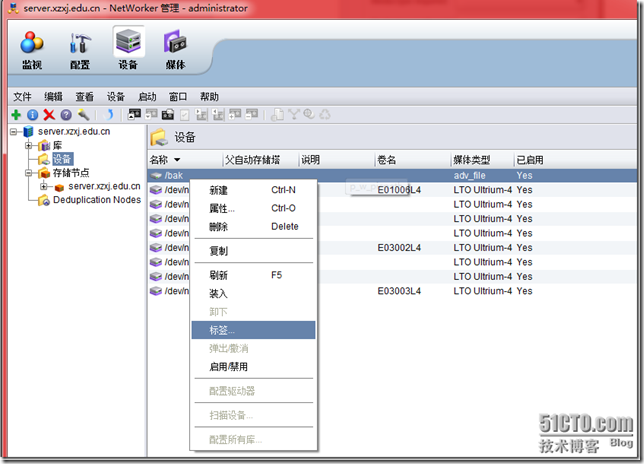Image resolution: width=644 pixels, height=464 pixels.
Task: Select the server.xzxj.edu.cn root tree item
Action: pos(74,131)
